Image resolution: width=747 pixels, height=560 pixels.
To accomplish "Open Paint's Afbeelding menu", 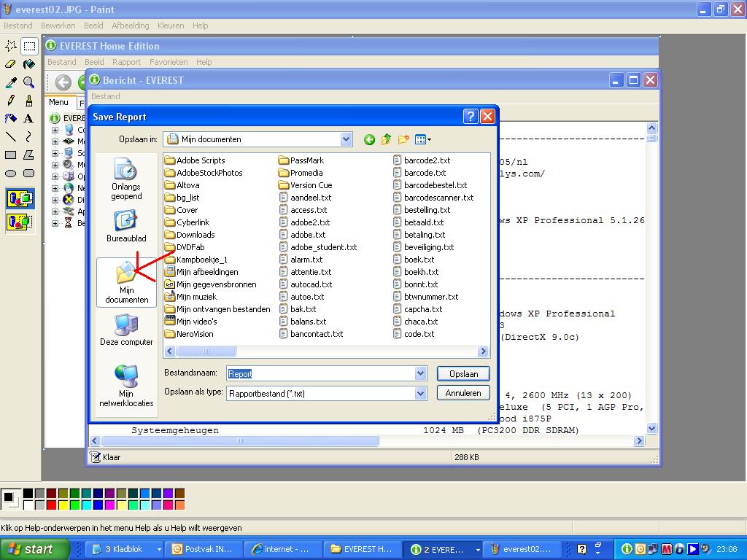I will click(x=131, y=26).
